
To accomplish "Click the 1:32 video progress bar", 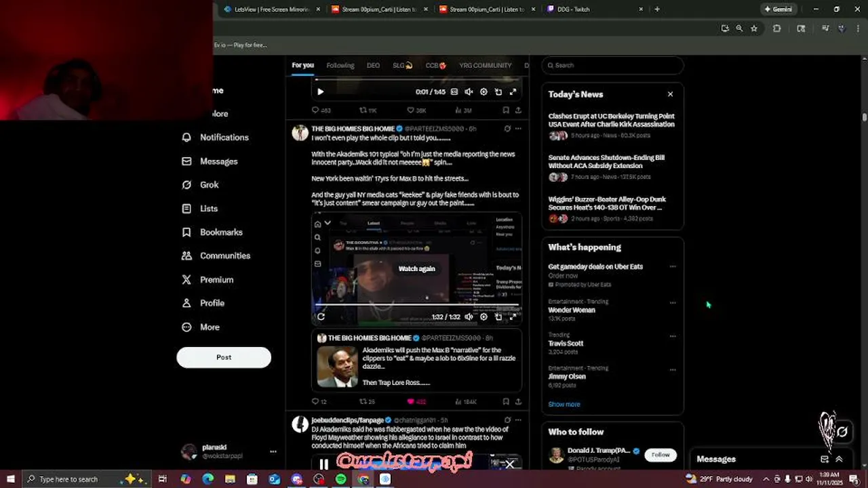I will coord(416,305).
